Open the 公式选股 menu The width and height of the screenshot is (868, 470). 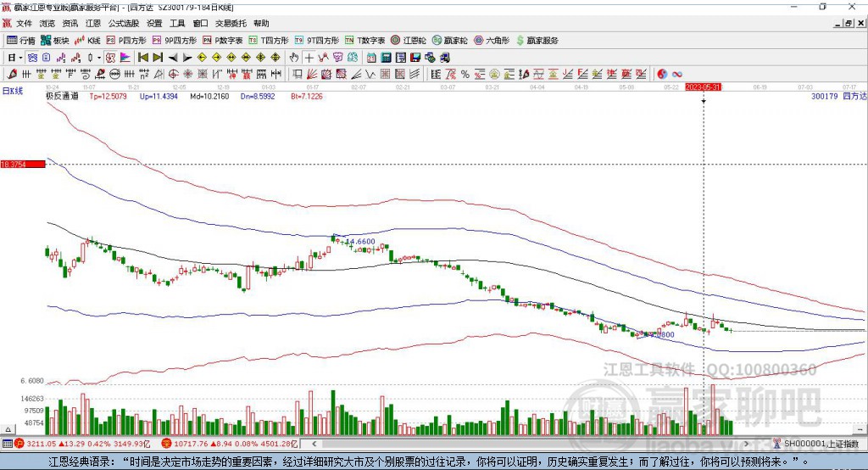[124, 23]
